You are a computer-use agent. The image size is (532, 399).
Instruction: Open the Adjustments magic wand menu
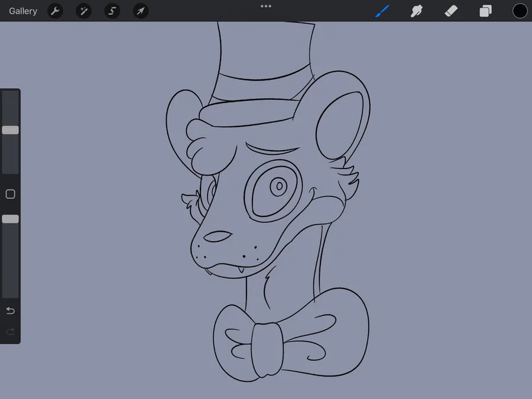(x=83, y=11)
